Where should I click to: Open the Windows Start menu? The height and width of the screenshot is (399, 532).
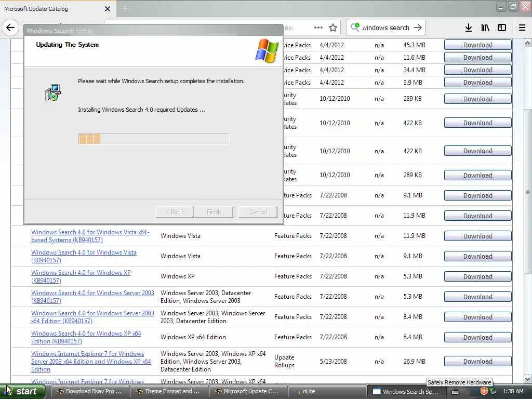(23, 392)
